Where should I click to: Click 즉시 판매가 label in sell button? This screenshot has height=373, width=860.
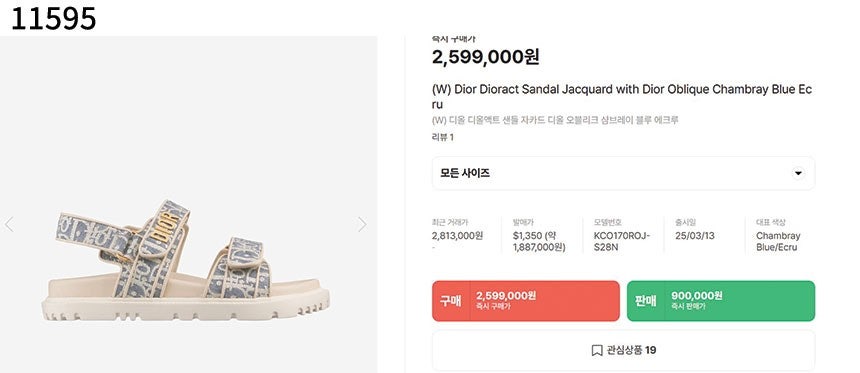(688, 307)
